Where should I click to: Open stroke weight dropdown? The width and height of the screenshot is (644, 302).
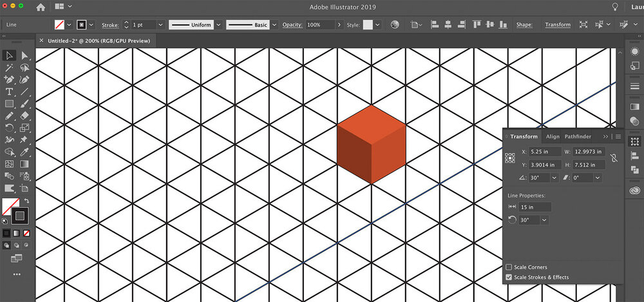[x=160, y=24]
